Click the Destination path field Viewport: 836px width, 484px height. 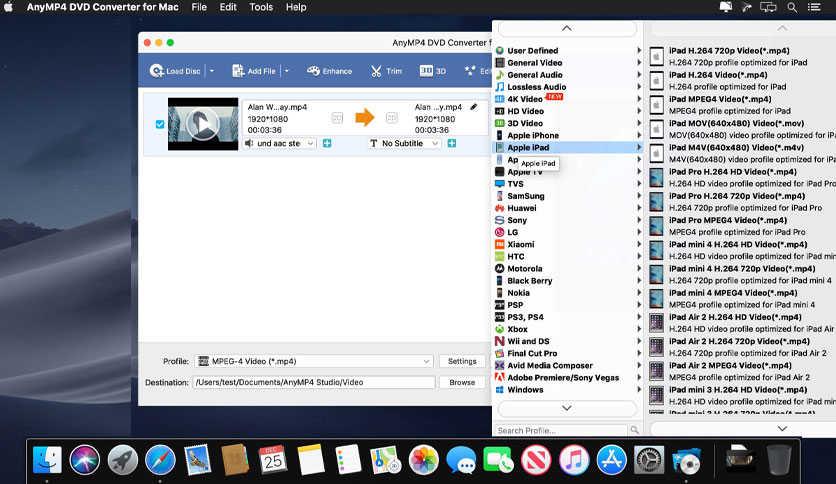point(314,382)
